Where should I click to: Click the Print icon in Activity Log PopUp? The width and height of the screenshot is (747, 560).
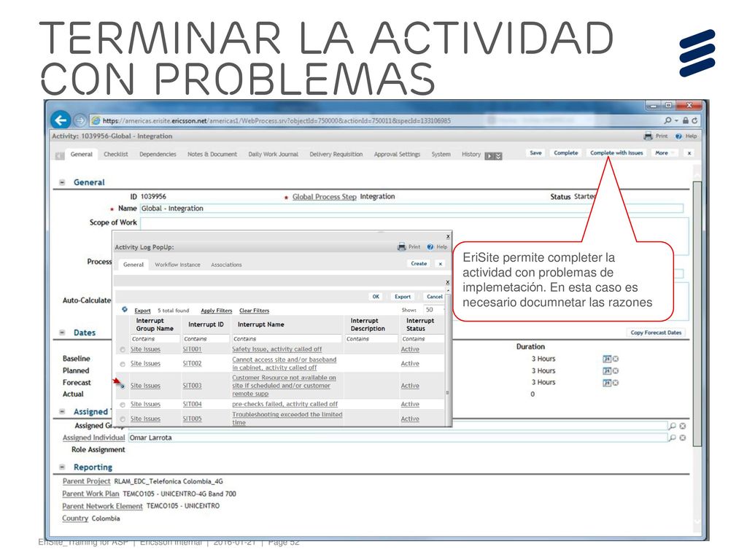pos(402,246)
